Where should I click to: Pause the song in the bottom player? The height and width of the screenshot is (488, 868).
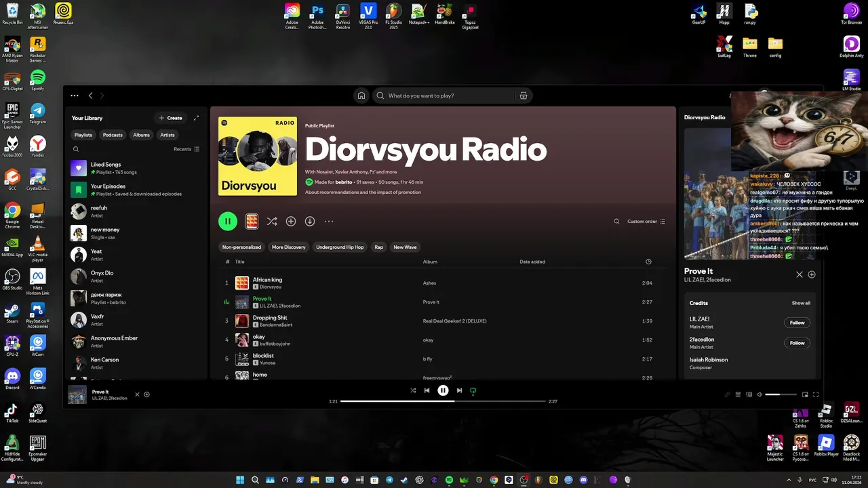coord(443,390)
